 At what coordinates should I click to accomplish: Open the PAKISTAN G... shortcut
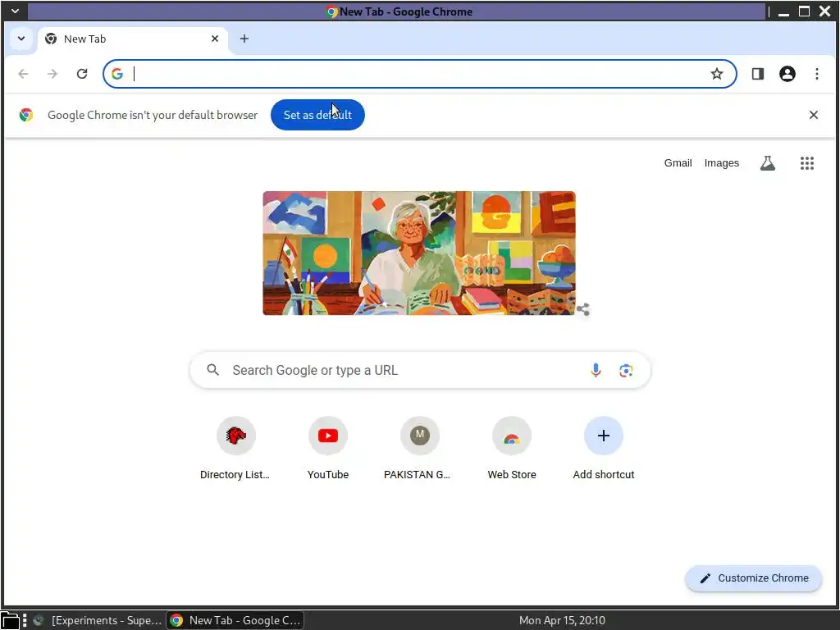[x=419, y=449]
